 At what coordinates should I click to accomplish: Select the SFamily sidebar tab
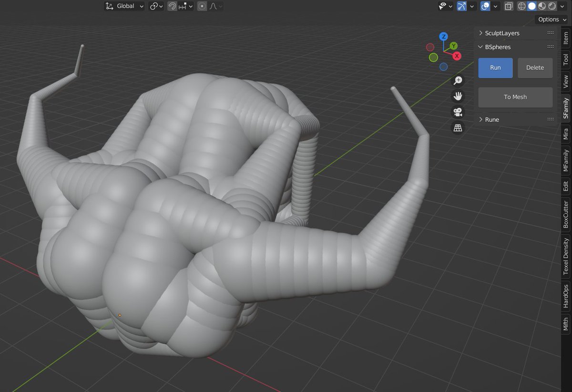tap(565, 108)
